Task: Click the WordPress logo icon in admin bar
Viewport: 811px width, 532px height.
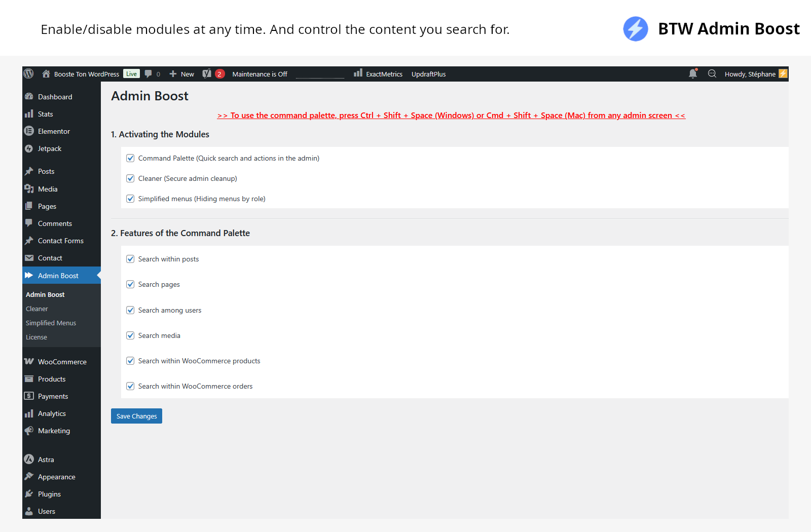Action: pyautogui.click(x=29, y=74)
